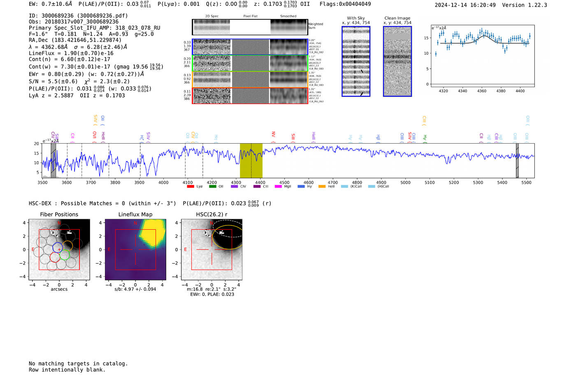The height and width of the screenshot is (392, 576).
Task: Click 'Primary Spec_Slot_IFU_AMP: 318_023_078_RU' line
Action: 95,28
